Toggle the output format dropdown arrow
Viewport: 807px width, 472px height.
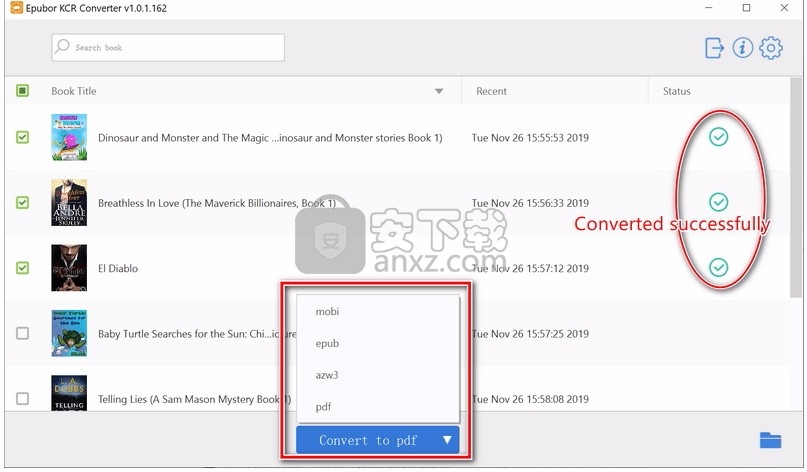[x=447, y=440]
